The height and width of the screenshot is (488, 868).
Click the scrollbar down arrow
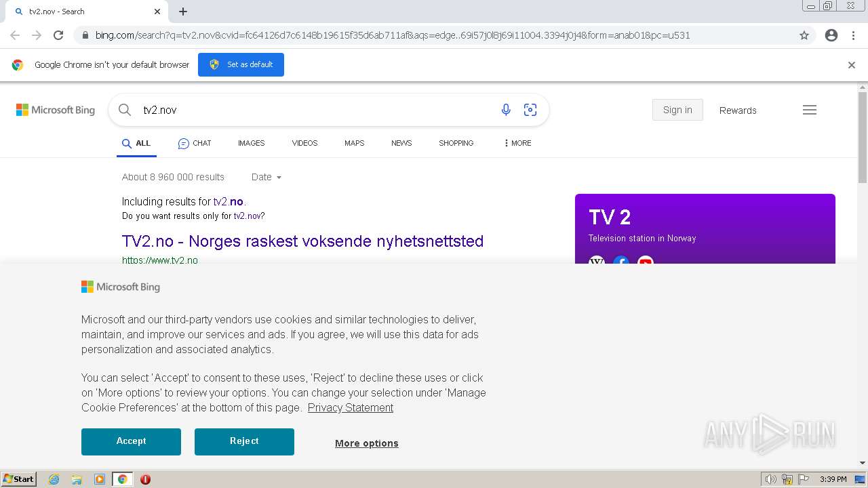(x=863, y=464)
